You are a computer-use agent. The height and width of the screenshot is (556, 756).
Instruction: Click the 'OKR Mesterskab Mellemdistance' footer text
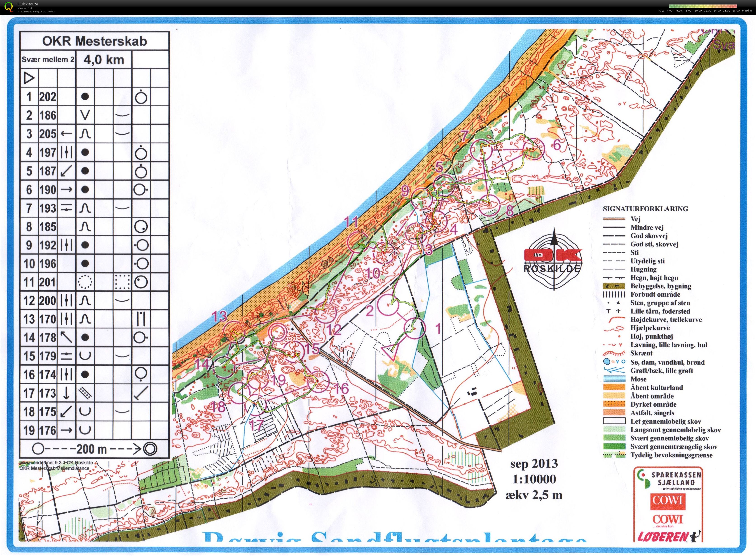point(55,468)
